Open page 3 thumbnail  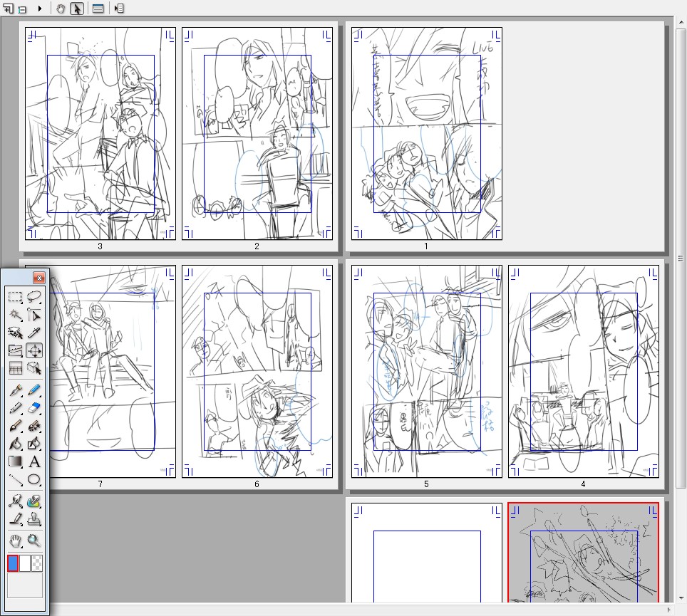click(x=100, y=134)
